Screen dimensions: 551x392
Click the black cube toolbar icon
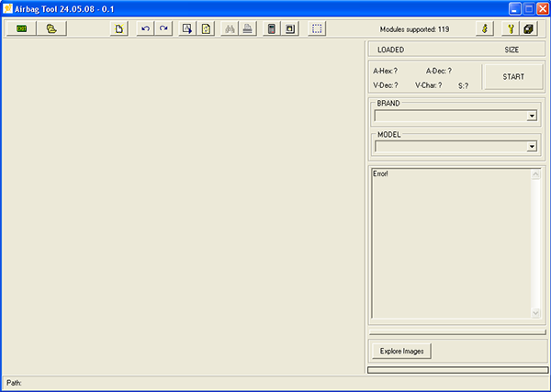(529, 28)
